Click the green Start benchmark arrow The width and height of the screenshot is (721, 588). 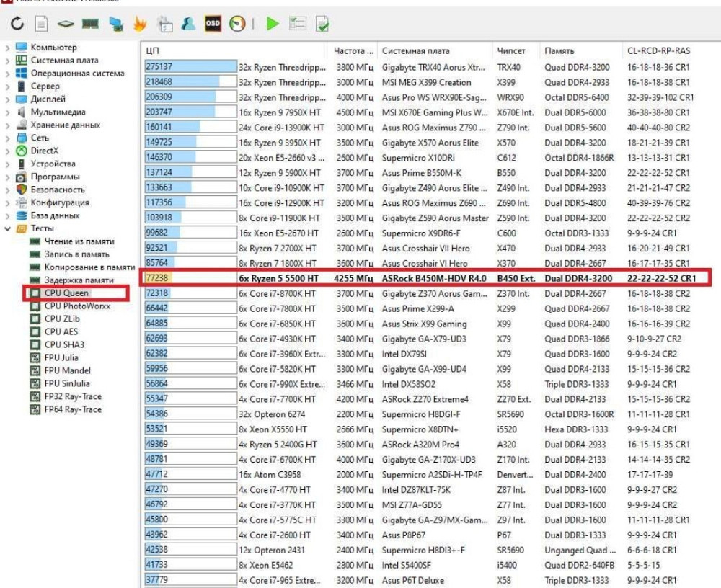tap(272, 24)
